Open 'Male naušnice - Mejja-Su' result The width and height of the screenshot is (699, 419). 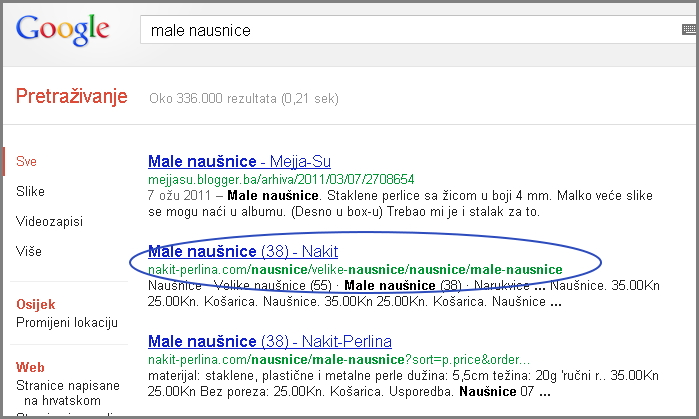[239, 161]
